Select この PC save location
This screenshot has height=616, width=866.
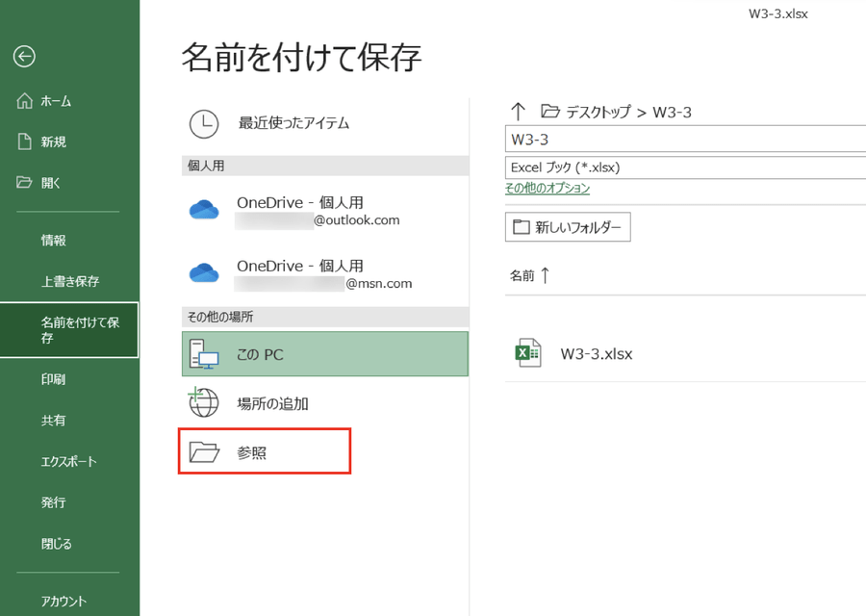click(325, 354)
